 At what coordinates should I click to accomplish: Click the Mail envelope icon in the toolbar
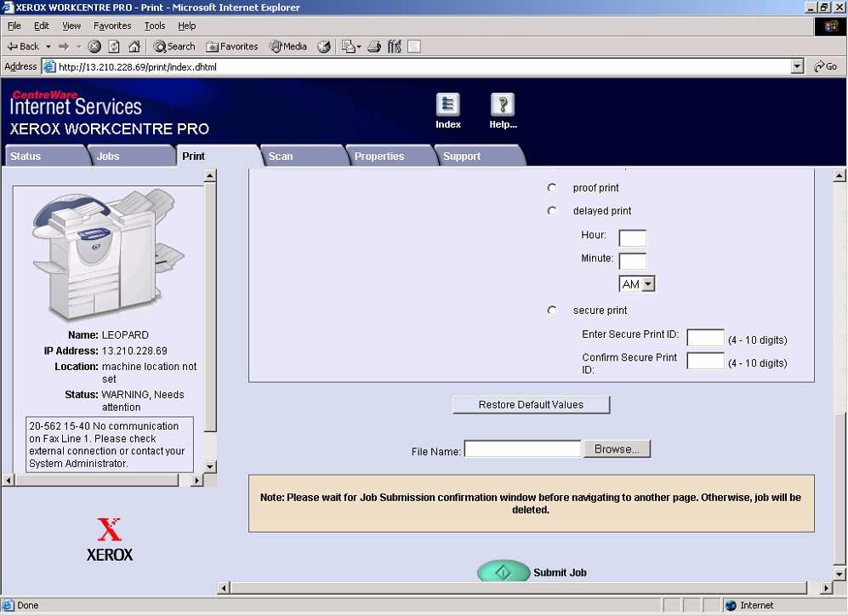click(348, 47)
